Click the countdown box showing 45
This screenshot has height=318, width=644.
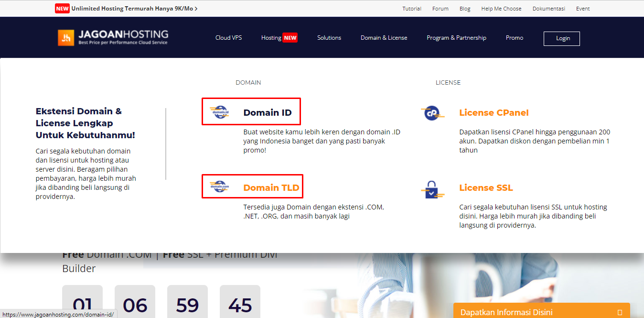coord(240,301)
